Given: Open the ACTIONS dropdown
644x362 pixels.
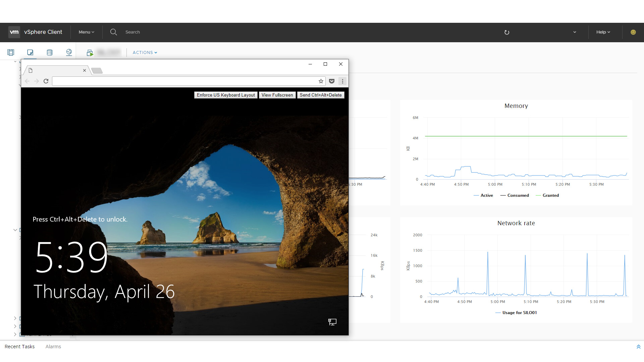Looking at the screenshot, I should point(145,53).
